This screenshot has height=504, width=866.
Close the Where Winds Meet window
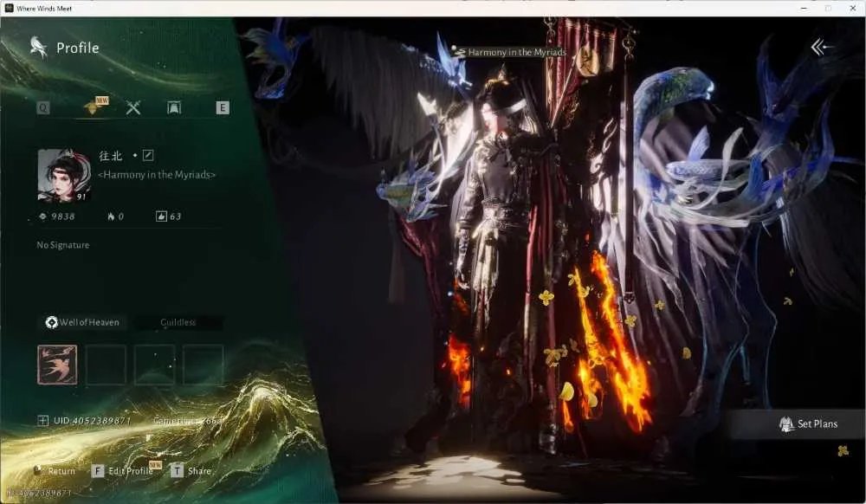tap(853, 9)
